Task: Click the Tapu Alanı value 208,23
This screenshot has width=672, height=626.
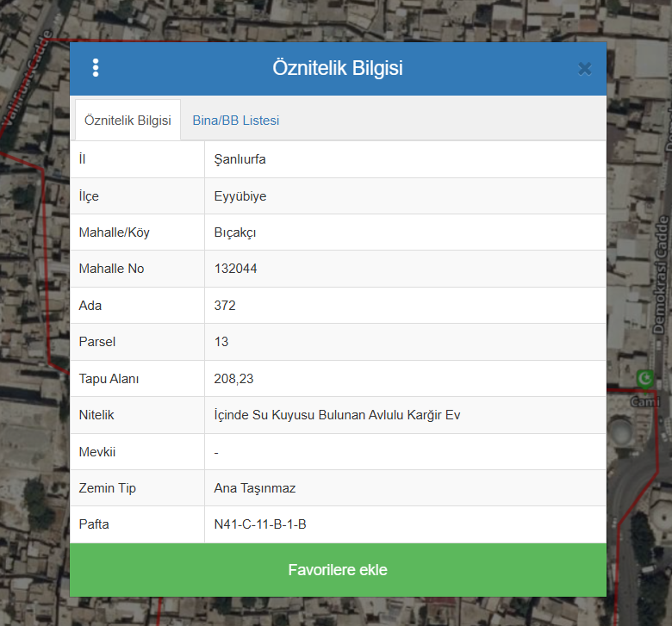Action: 233,379
